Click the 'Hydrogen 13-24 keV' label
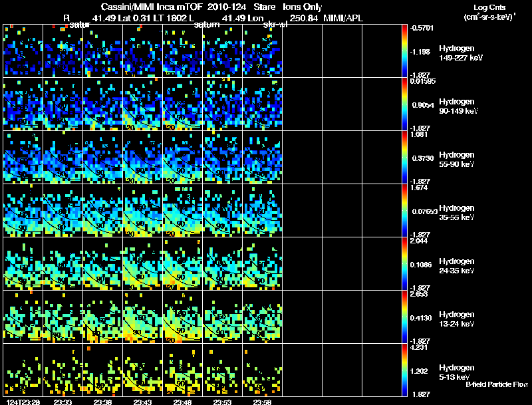Viewport: 532px width, 405px height. pos(457,319)
